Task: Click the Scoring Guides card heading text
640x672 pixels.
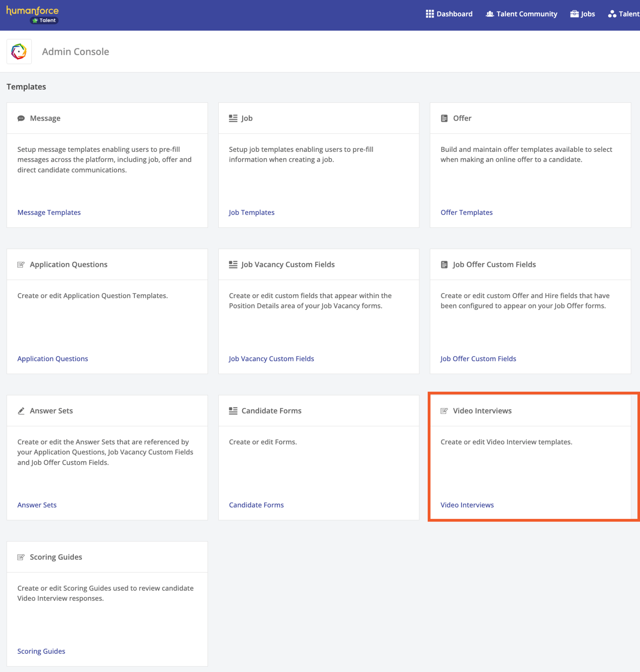Action: [56, 558]
